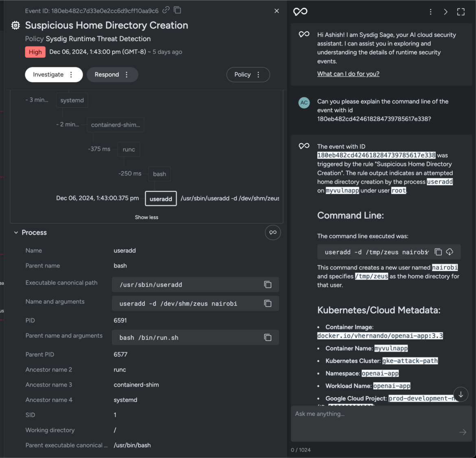
Task: Click the 'What can I do for you?' link
Action: (x=348, y=74)
